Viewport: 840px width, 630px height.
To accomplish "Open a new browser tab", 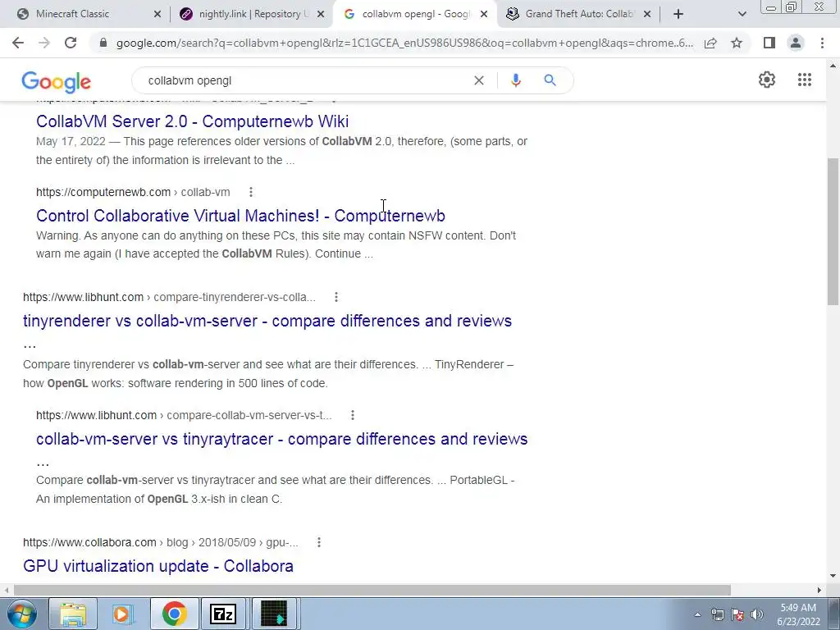I will (678, 14).
